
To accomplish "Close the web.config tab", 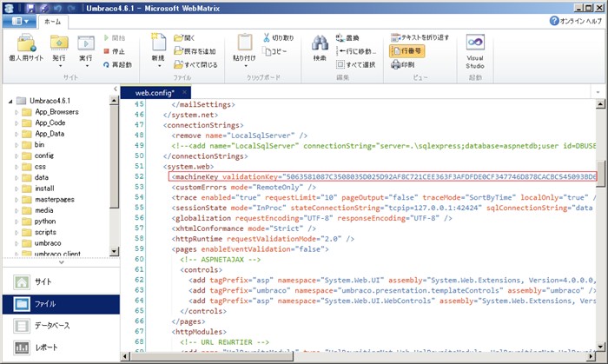I will pyautogui.click(x=184, y=92).
